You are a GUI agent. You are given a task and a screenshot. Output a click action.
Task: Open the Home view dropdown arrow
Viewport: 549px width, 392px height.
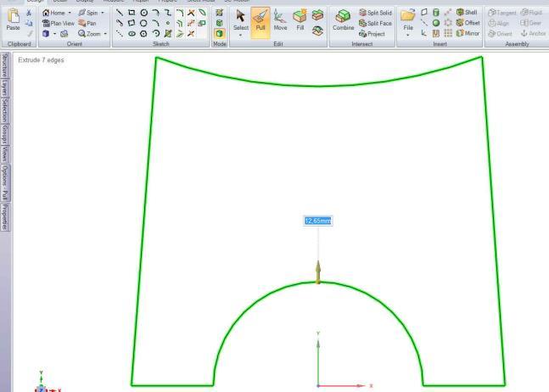click(x=70, y=13)
